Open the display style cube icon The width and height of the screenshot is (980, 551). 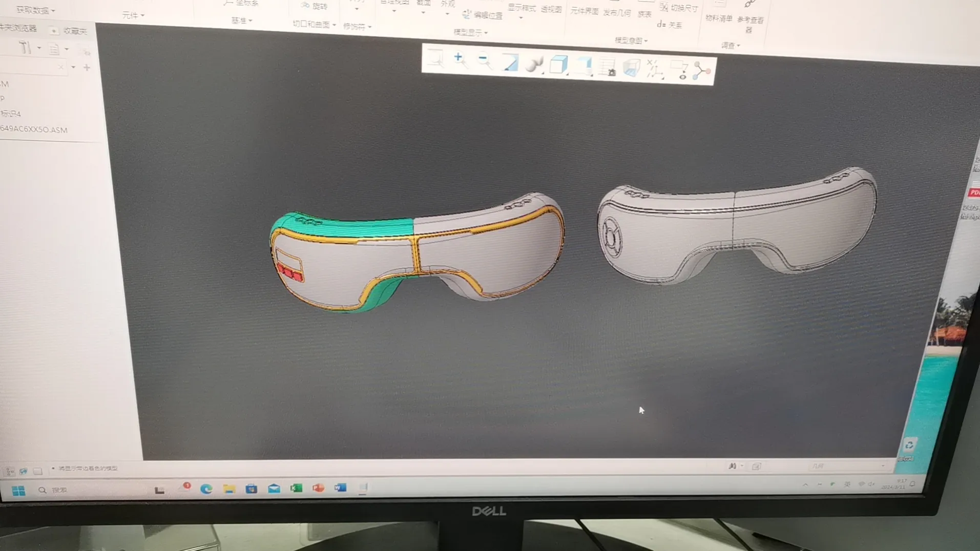pos(558,65)
